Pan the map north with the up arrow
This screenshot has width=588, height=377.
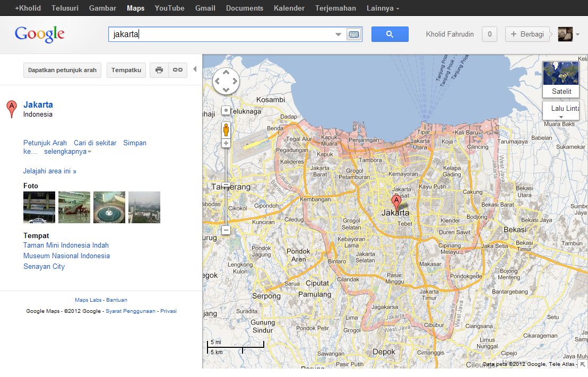[226, 73]
